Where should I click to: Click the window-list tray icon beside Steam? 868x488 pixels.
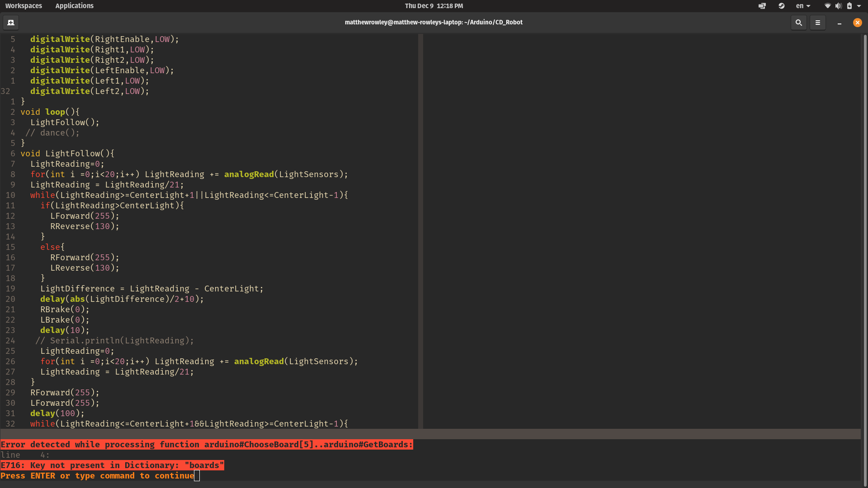click(x=762, y=6)
